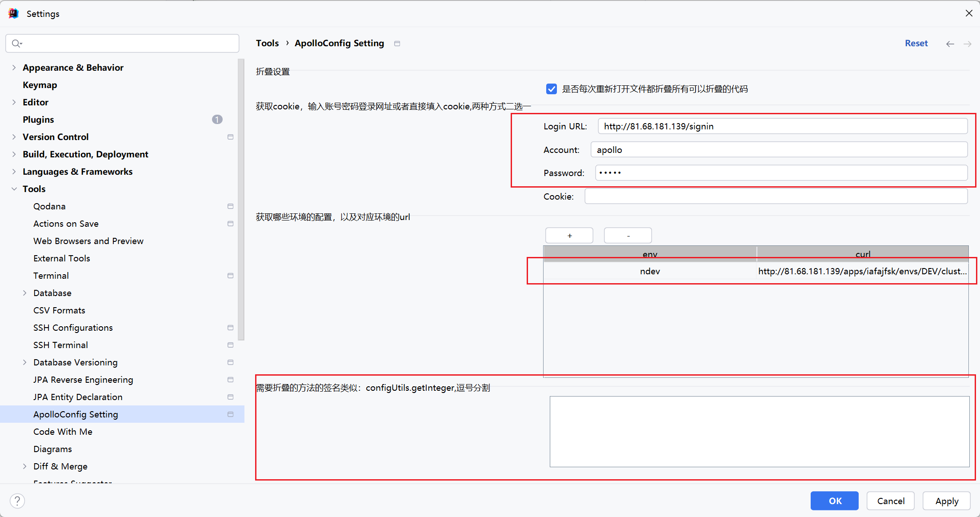Viewport: 980px width, 517px height.
Task: Select the DEV cluster URL cell
Action: [863, 271]
